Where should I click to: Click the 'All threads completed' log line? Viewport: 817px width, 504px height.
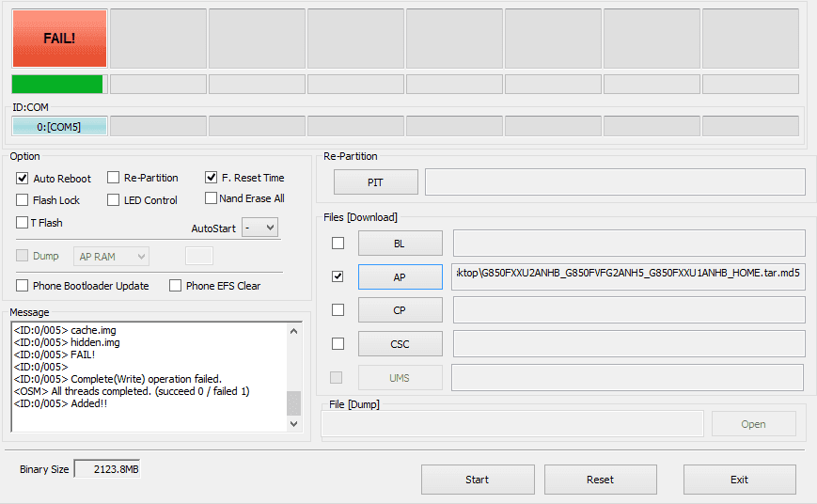coord(132,391)
